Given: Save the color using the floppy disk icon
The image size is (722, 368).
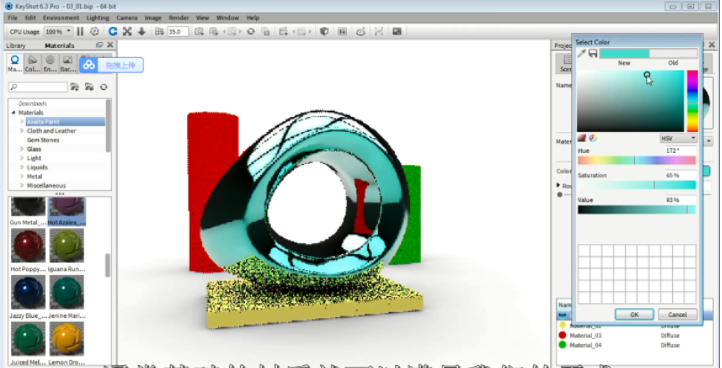Looking at the screenshot, I should tap(593, 53).
